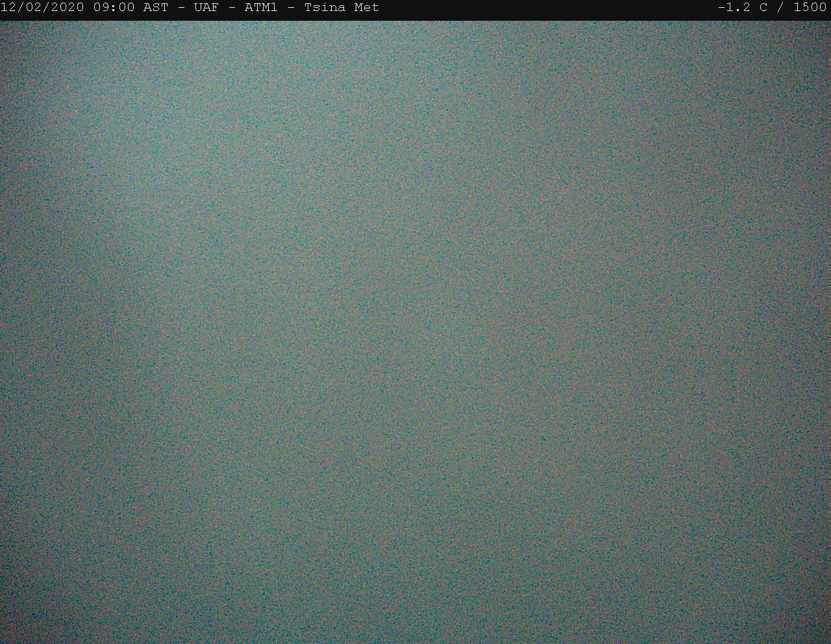Screen dimensions: 831x644
Task: Click the "Tsina Met" station name
Action: click(341, 8)
